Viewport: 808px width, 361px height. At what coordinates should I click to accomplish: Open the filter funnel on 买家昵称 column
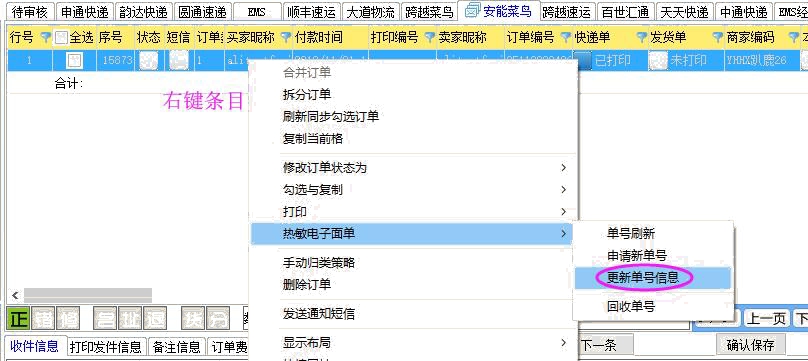(x=286, y=37)
